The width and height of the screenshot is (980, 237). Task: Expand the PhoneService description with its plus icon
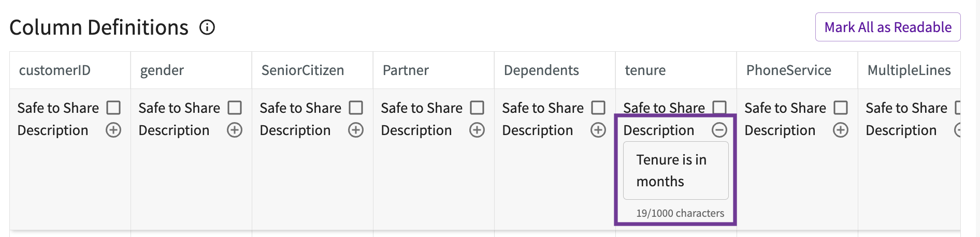coord(841,130)
